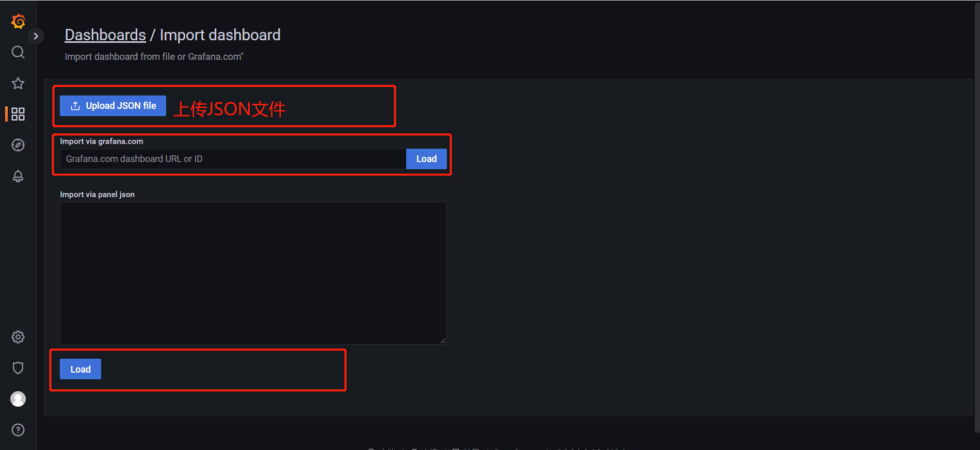Viewport: 980px width, 450px height.
Task: Follow the Dashboards breadcrumb link
Action: click(105, 35)
